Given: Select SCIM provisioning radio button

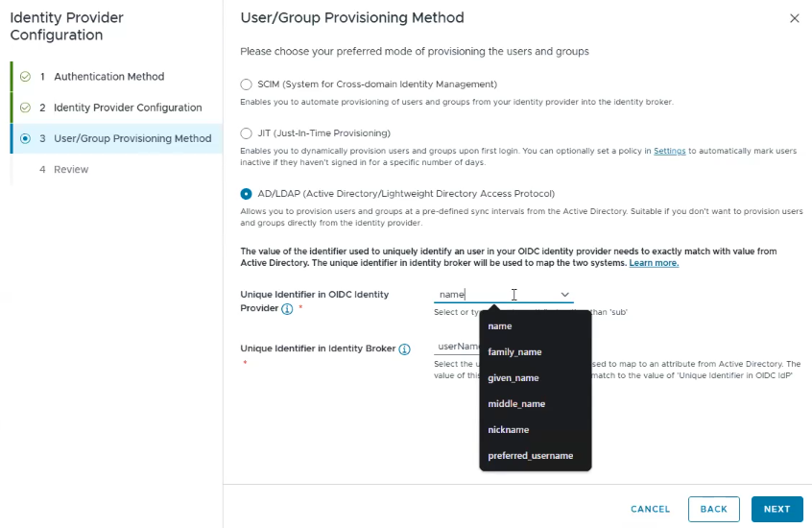Looking at the screenshot, I should coord(246,84).
